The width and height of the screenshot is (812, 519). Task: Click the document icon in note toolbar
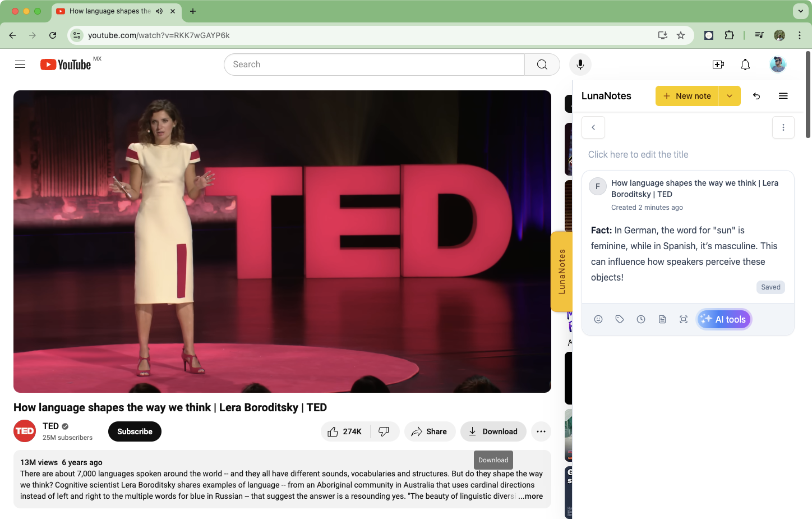point(662,319)
